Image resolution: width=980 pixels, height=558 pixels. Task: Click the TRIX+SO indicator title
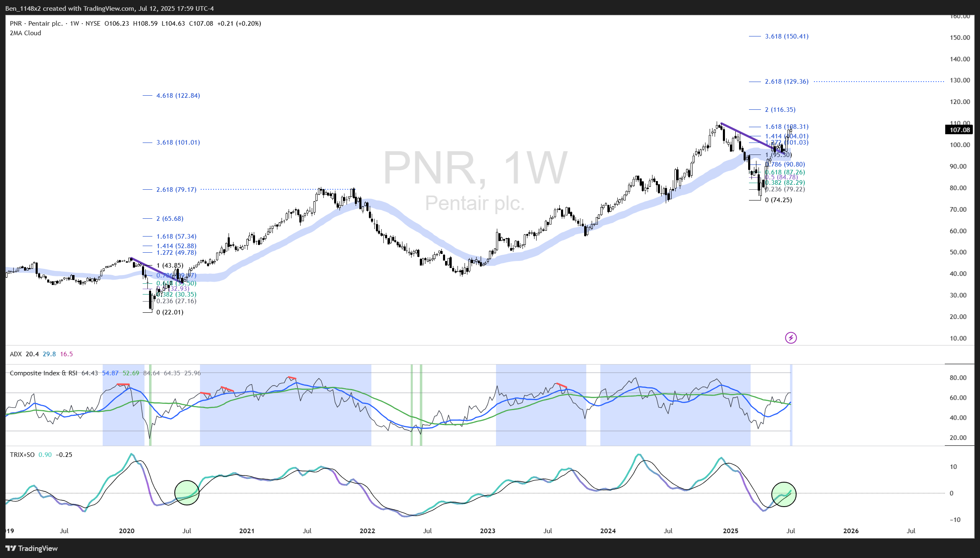click(x=22, y=455)
